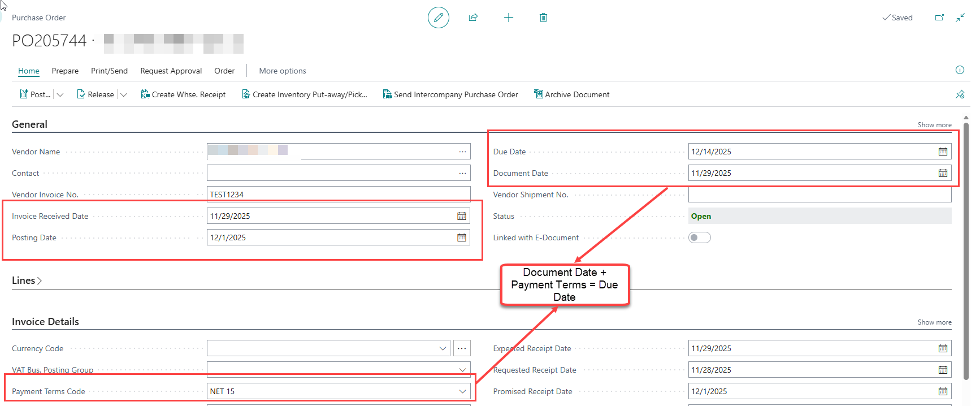Click Create Whse. Receipt button
Screen dimensions: 980x406
coord(183,94)
